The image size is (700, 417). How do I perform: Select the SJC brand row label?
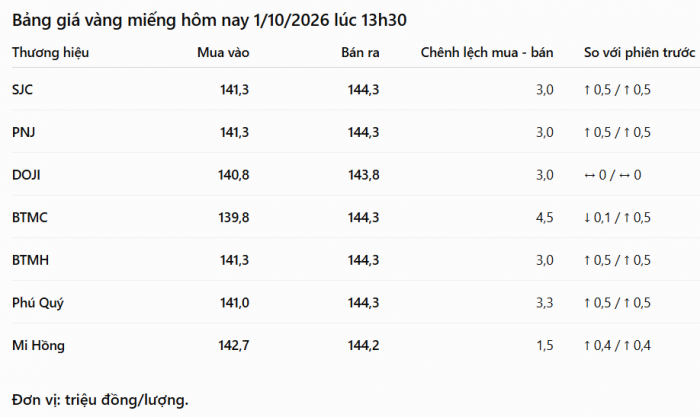tap(22, 90)
